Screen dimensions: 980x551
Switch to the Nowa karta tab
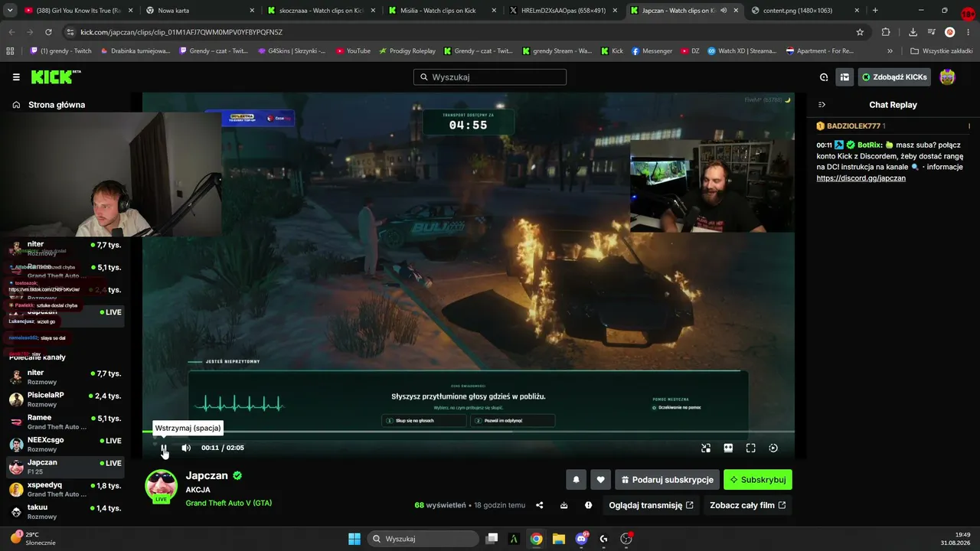point(201,11)
